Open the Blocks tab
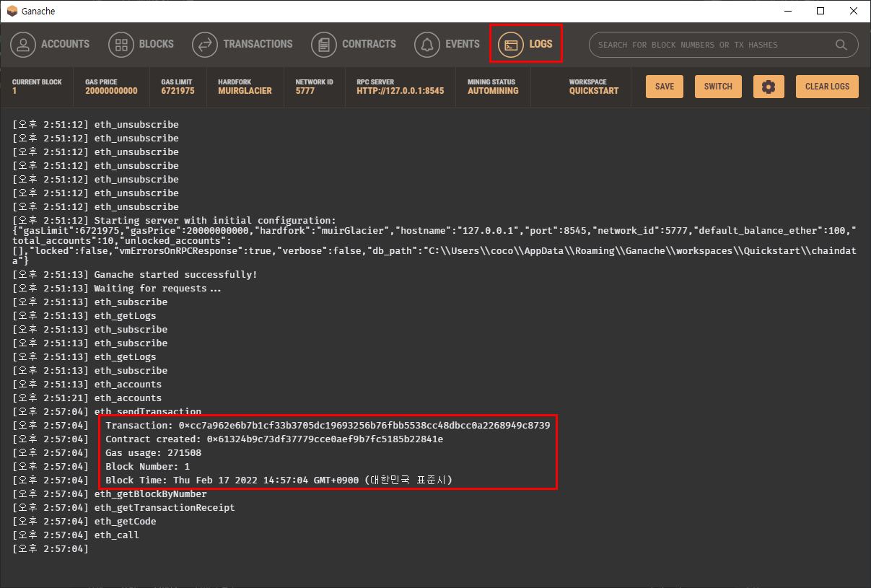The width and height of the screenshot is (871, 588). click(141, 44)
